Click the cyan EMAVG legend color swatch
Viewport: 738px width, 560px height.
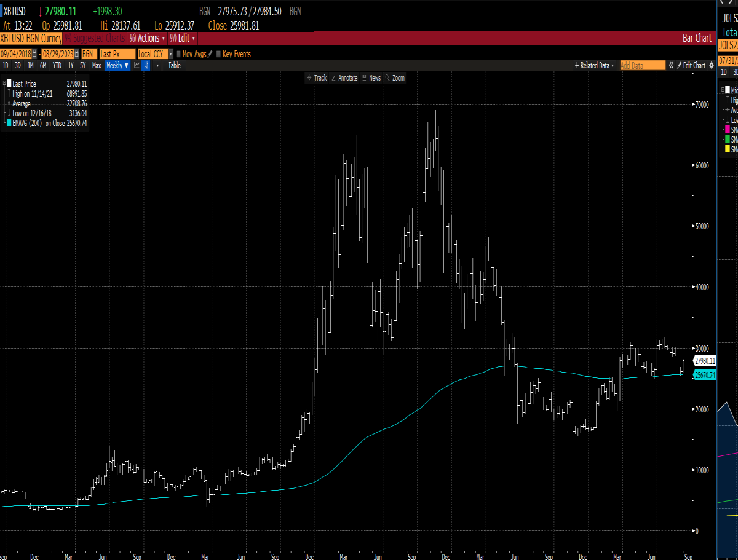tap(9, 122)
